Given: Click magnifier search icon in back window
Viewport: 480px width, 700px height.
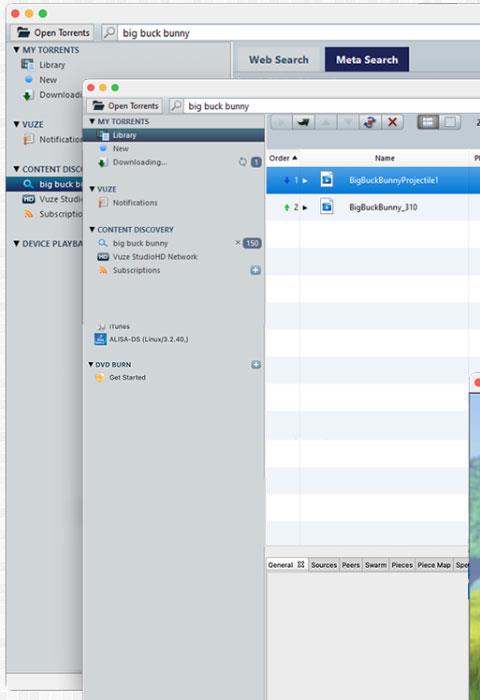Looking at the screenshot, I should [110, 33].
